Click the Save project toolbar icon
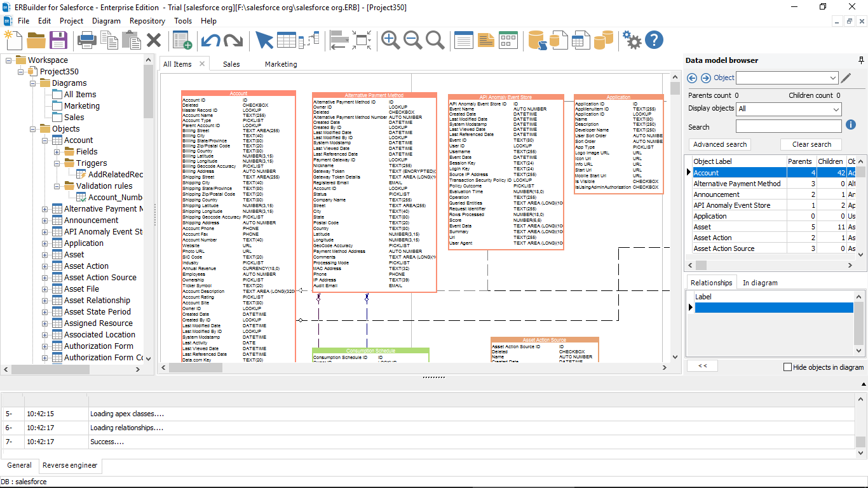Screen dimensions: 868x488 coord(58,41)
